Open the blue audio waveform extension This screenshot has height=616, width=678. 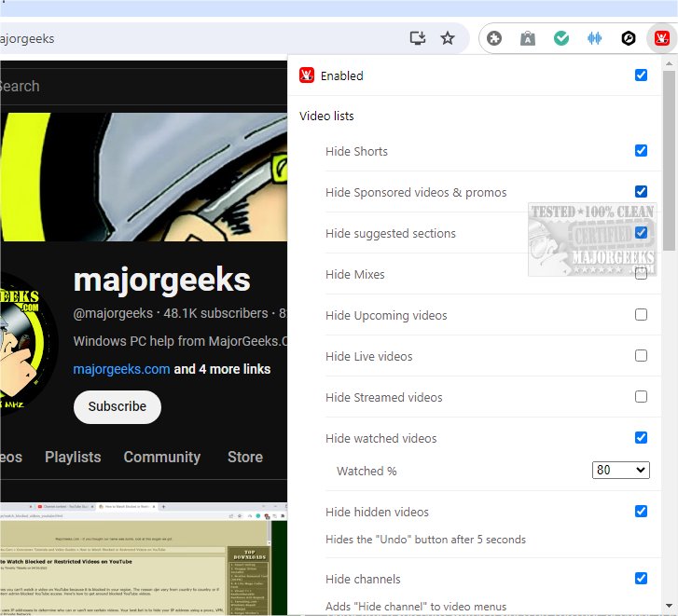click(x=595, y=38)
